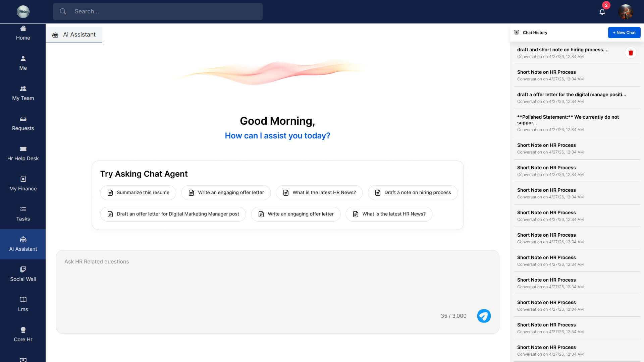Screen dimensions: 644x362
Task: Open 'draft a offer letter for the digital manage' conversation
Action: (577, 98)
